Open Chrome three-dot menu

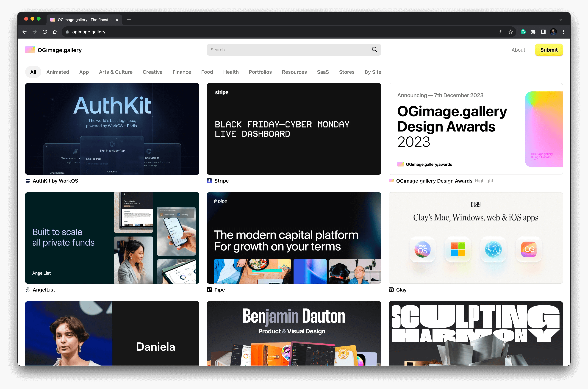click(563, 32)
